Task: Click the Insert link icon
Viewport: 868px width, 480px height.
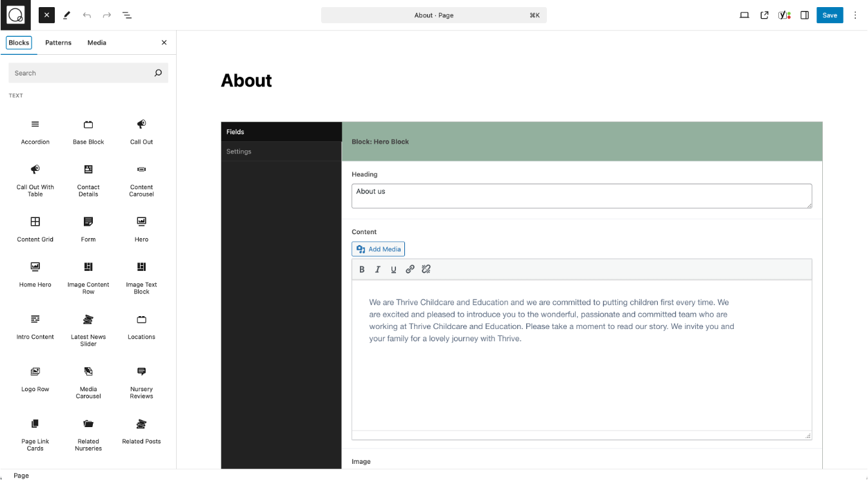Action: pyautogui.click(x=409, y=270)
